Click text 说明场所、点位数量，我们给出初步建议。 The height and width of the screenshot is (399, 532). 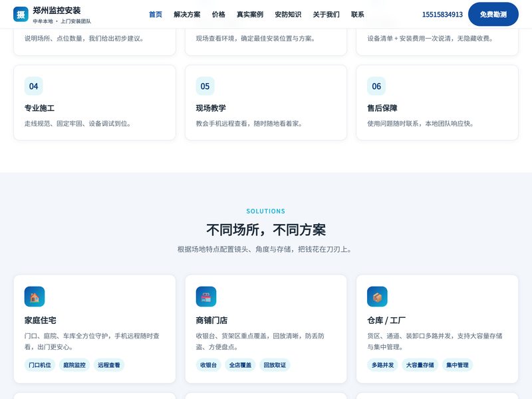click(84, 39)
